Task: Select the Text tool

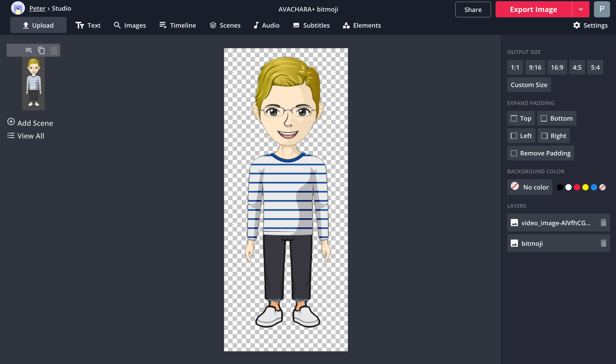Action: [x=88, y=25]
